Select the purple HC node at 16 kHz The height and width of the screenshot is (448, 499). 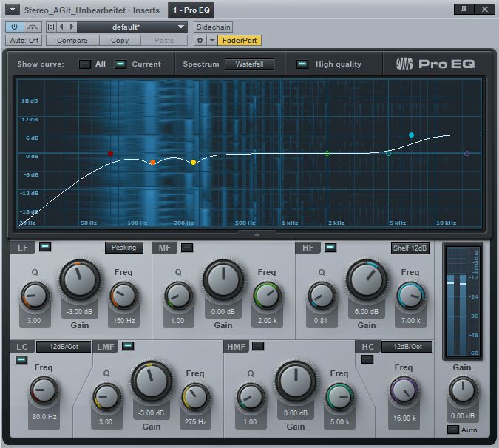[x=466, y=153]
